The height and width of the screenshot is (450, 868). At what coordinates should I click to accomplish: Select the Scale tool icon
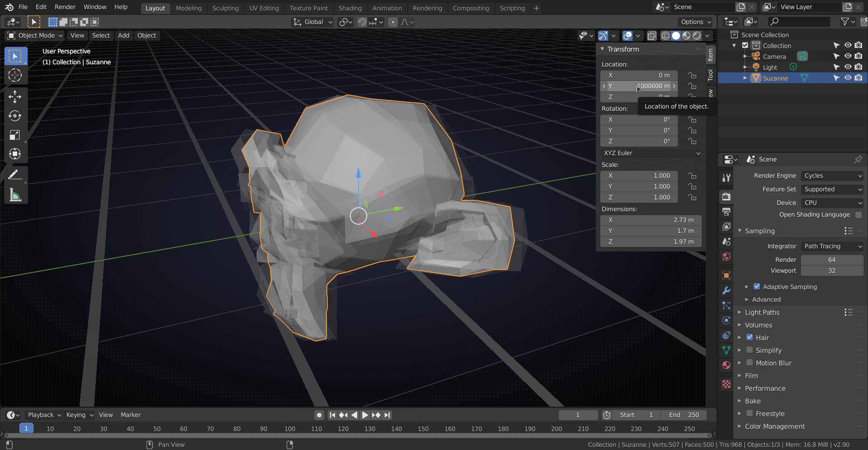[15, 135]
